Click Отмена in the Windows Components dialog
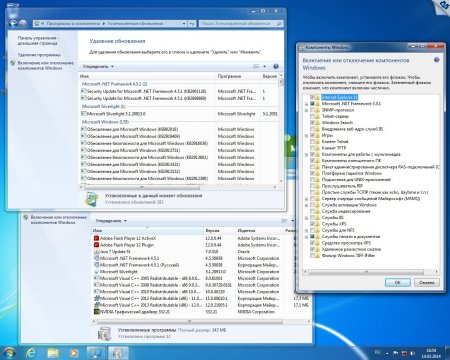This screenshot has height=360, width=450. tap(427, 282)
